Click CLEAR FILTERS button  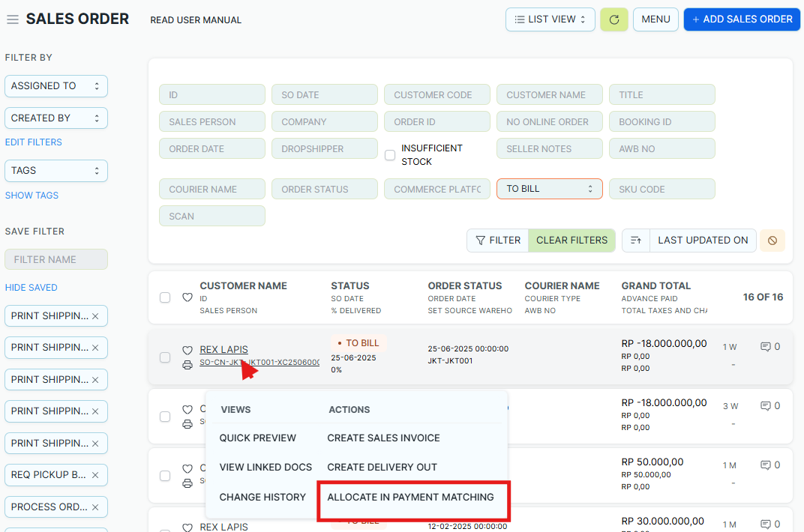[571, 240]
